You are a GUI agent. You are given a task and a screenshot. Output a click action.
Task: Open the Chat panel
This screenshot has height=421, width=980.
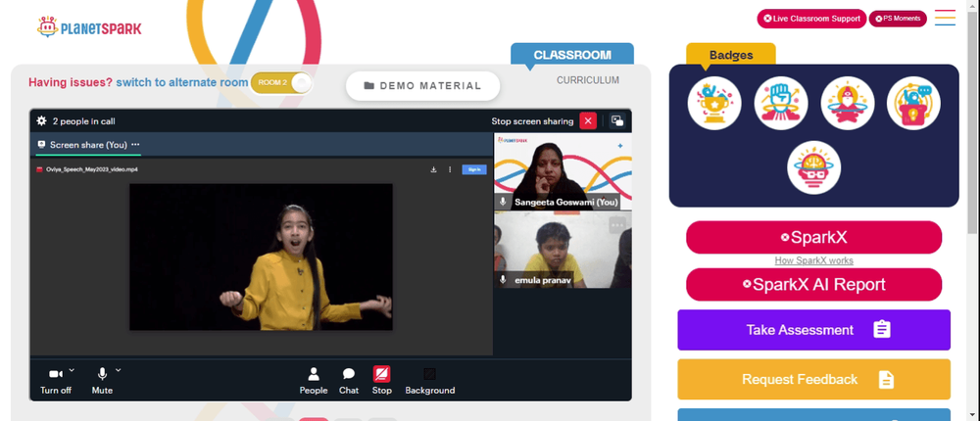[349, 381]
